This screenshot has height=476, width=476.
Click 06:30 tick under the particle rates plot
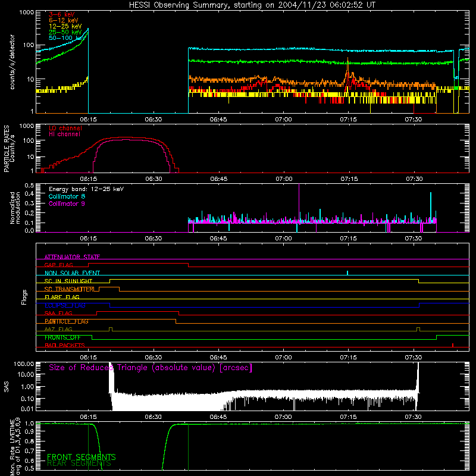click(x=154, y=179)
